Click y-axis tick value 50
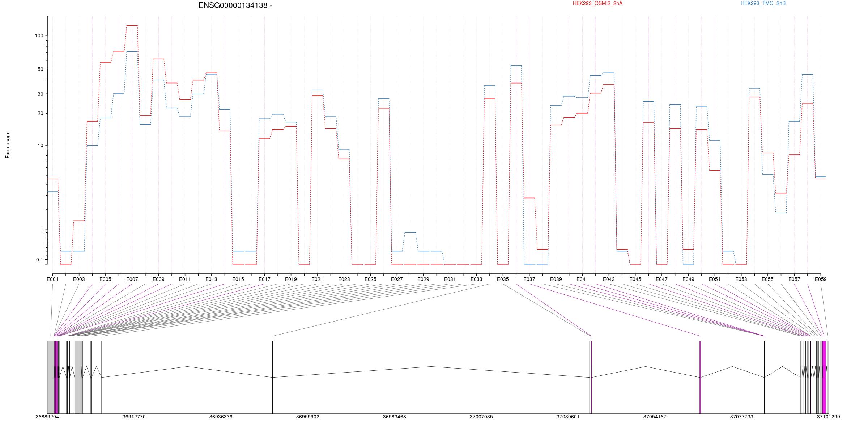The image size is (868, 434). click(x=40, y=69)
